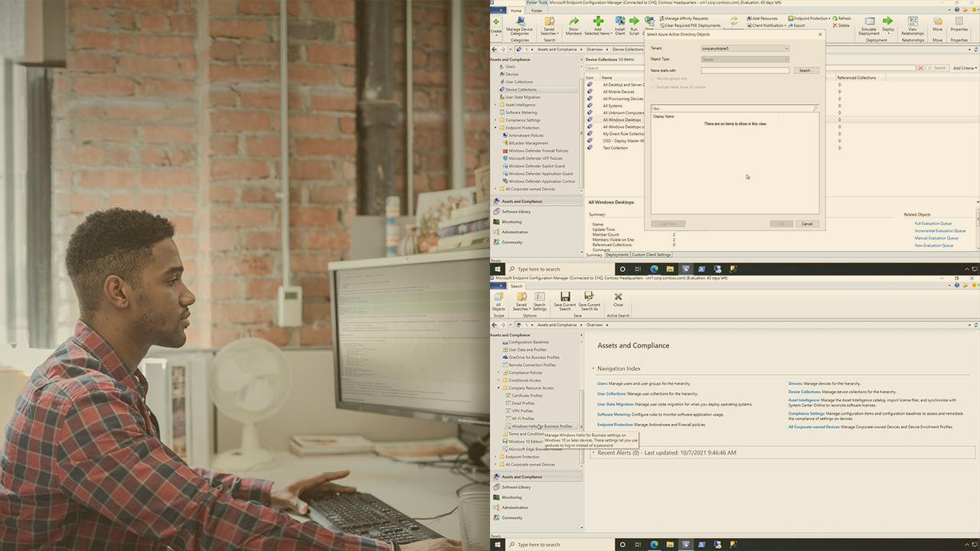Open Microsoft Edge from the lower taskbar
The width and height of the screenshot is (980, 551).
(654, 545)
